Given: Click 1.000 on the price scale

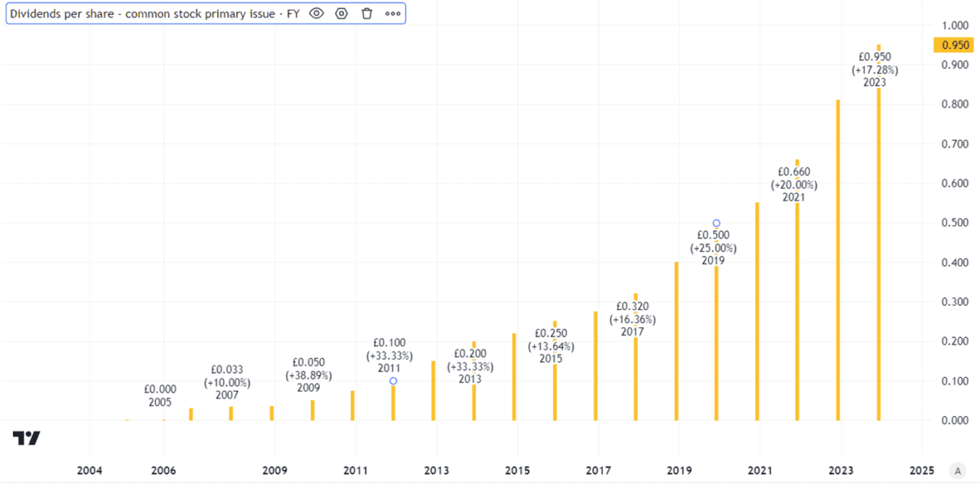Looking at the screenshot, I should (954, 25).
